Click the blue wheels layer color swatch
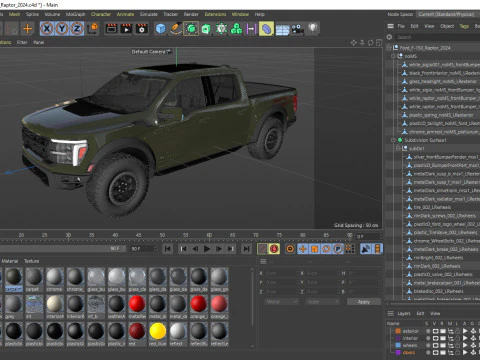Screen dimensions: 480x360 (x=398, y=345)
